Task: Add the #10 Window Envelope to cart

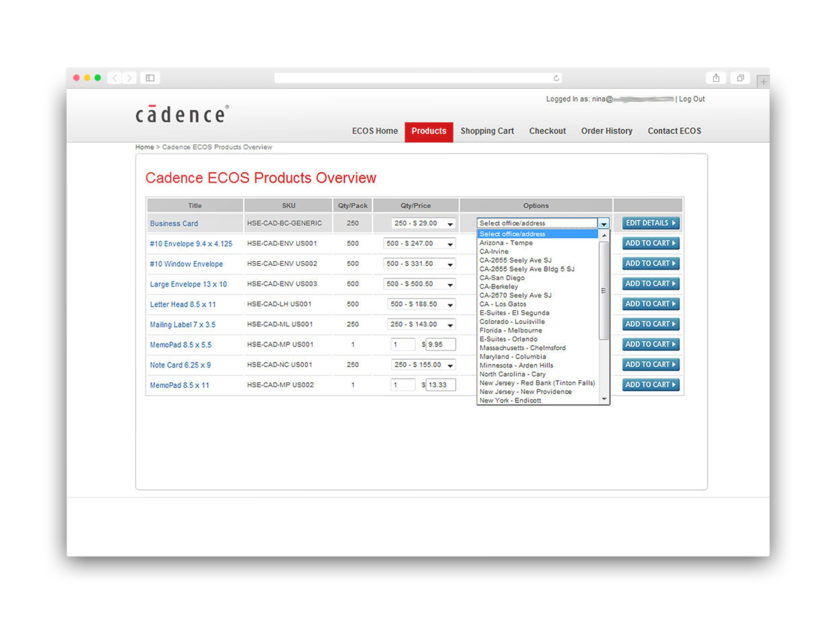Action: 650,263
